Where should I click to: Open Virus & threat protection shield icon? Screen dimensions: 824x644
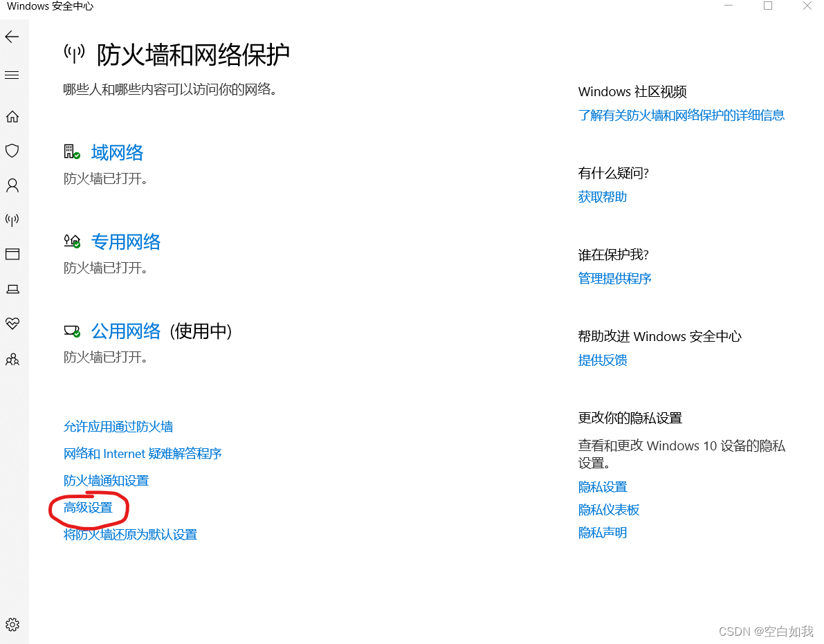point(12,151)
